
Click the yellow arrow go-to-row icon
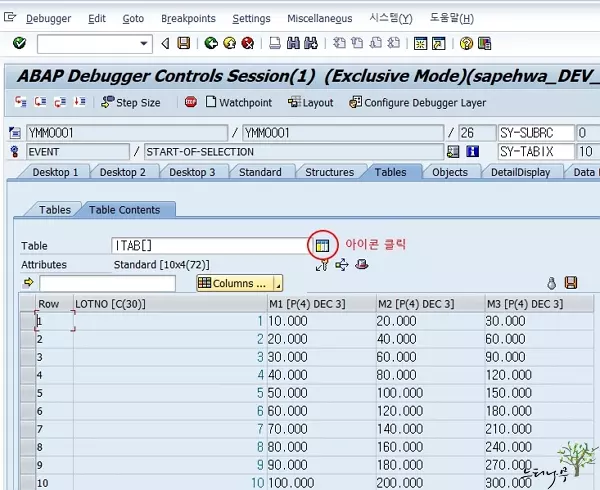click(x=28, y=283)
